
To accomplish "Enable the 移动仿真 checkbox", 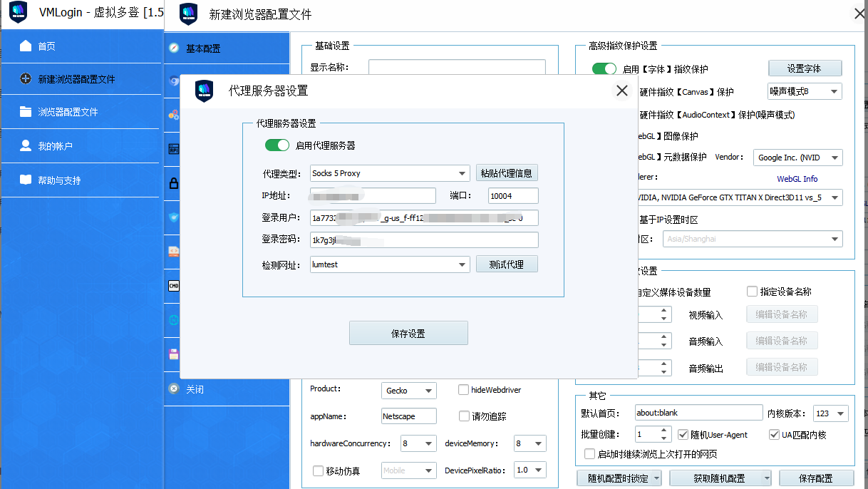I will [x=318, y=470].
